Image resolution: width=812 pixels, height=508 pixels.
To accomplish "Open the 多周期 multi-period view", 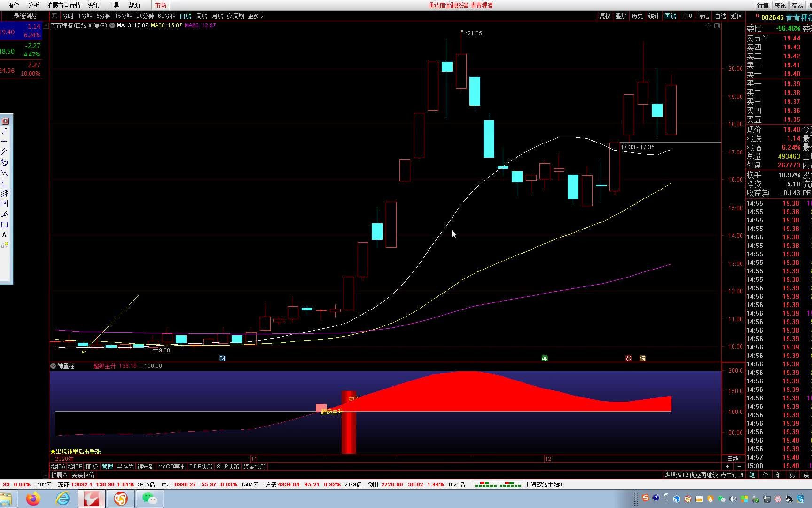I will point(235,16).
